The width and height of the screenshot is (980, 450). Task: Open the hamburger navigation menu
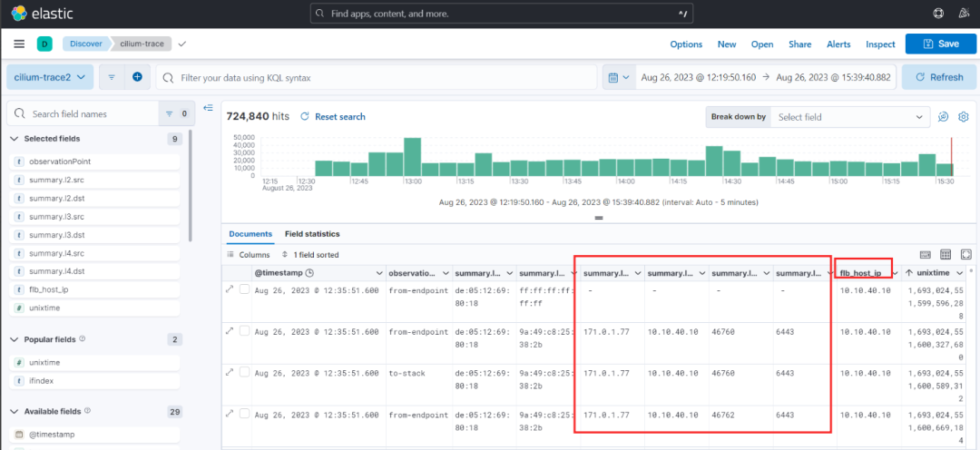click(19, 44)
